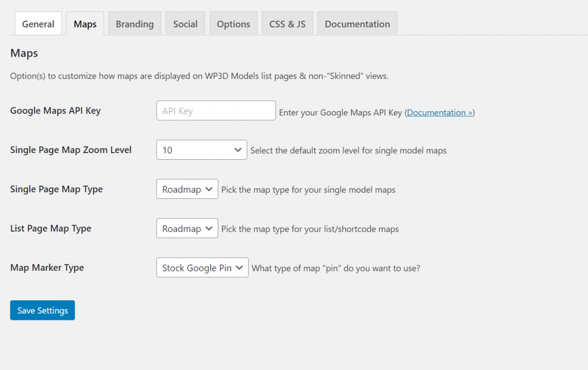Click the Save Settings button

tap(42, 310)
